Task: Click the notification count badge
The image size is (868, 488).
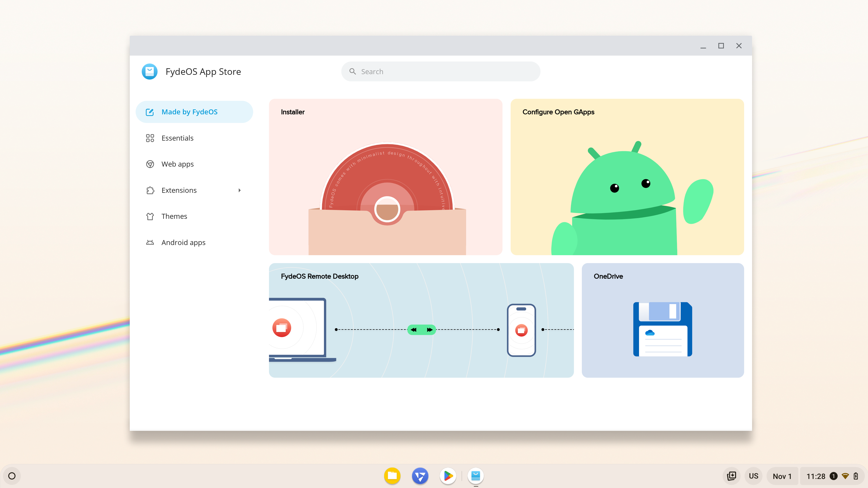Action: coord(834,476)
